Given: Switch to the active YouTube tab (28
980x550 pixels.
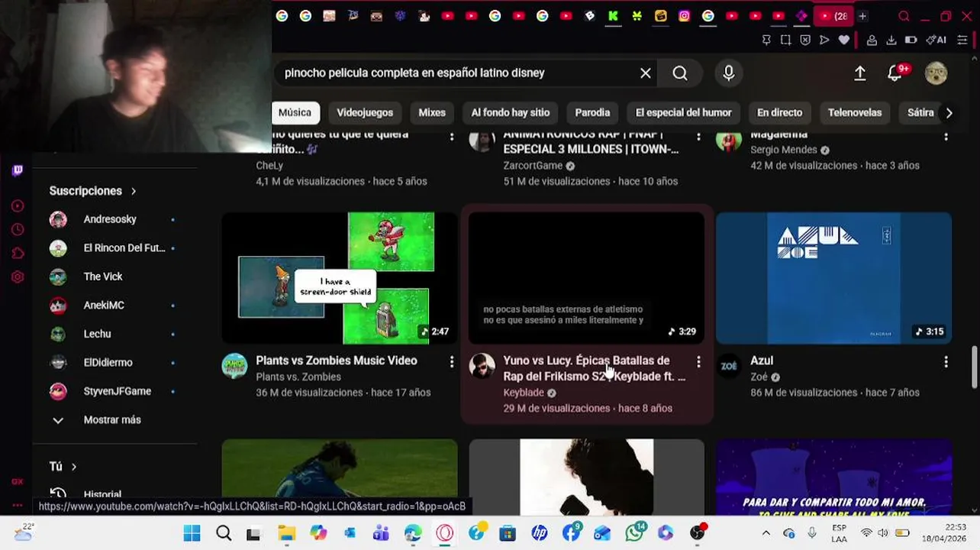Looking at the screenshot, I should [834, 16].
